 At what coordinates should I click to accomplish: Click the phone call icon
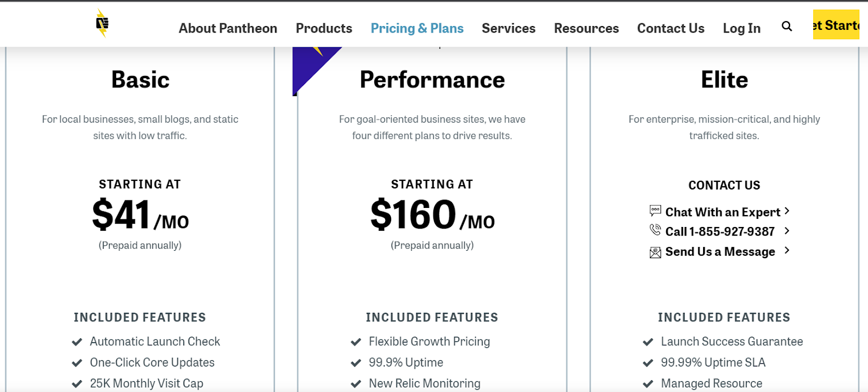(x=655, y=230)
